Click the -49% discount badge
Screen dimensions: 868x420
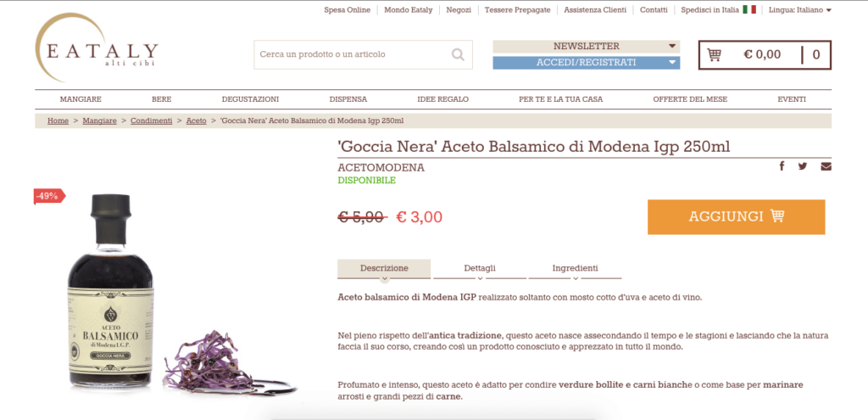pyautogui.click(x=49, y=196)
